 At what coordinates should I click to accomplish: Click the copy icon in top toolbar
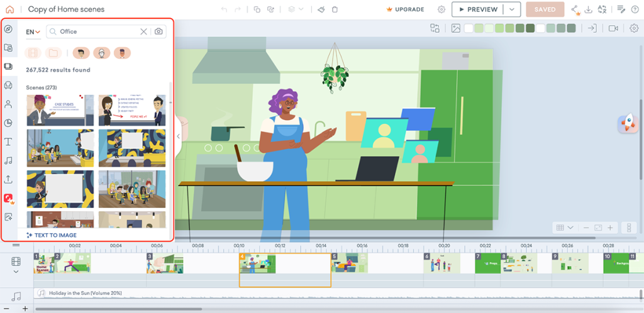pyautogui.click(x=257, y=9)
